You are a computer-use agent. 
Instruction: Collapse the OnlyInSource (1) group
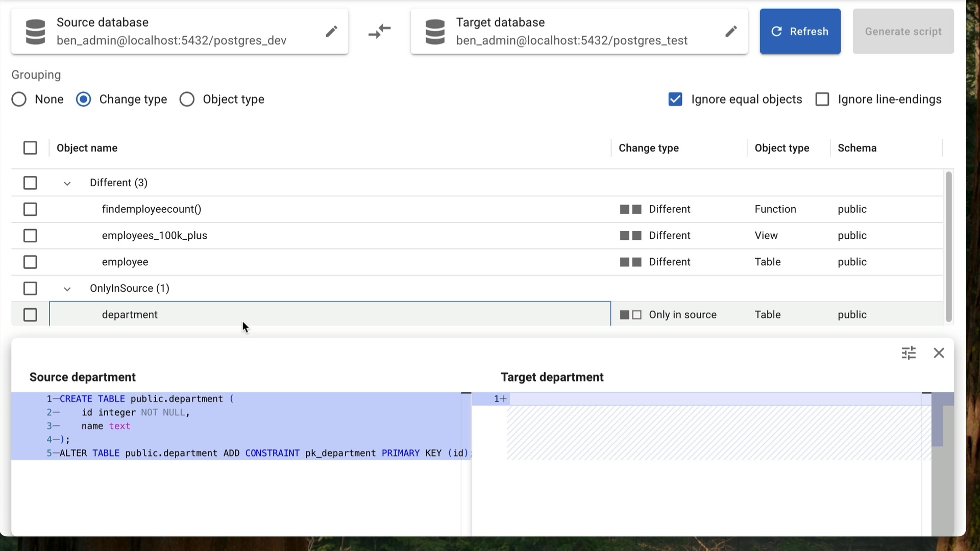[67, 289]
